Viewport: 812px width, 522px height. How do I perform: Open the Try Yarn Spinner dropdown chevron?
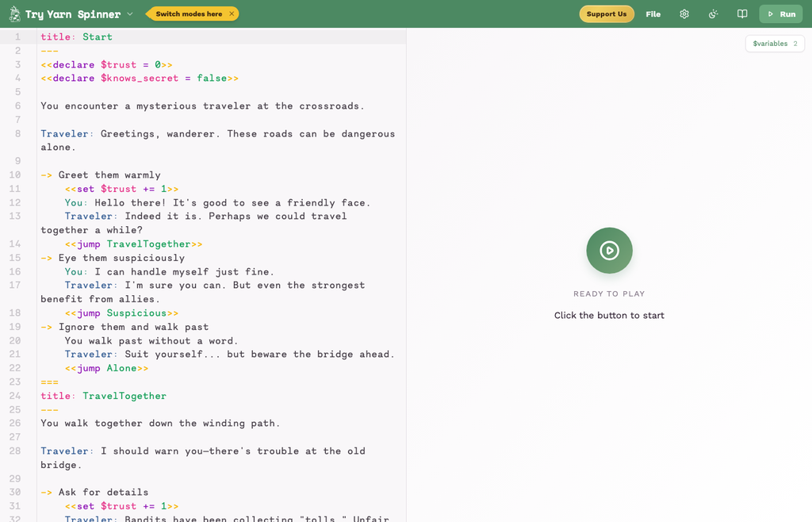pyautogui.click(x=130, y=14)
